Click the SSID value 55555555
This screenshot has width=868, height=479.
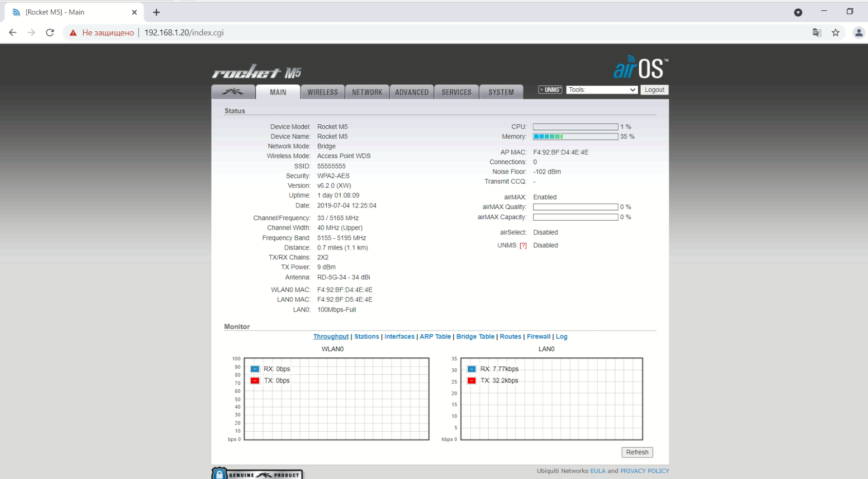[331, 166]
